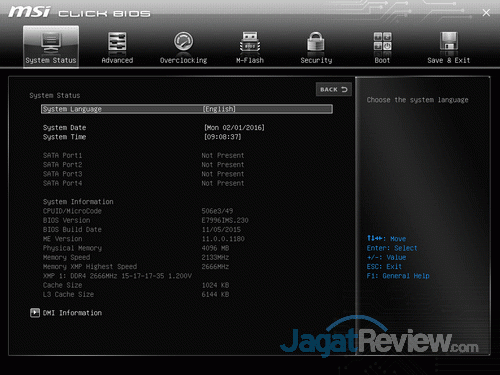Click the L3 Cache Size label
500x375 pixels.
pos(68,295)
